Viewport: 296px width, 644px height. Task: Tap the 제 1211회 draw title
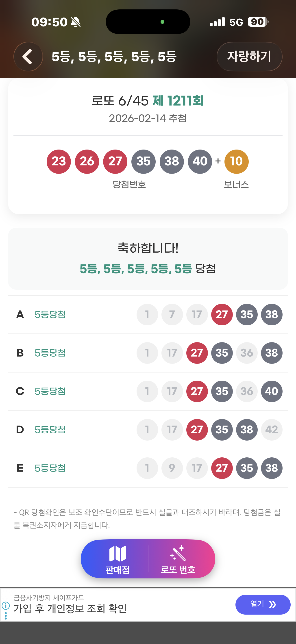(178, 101)
